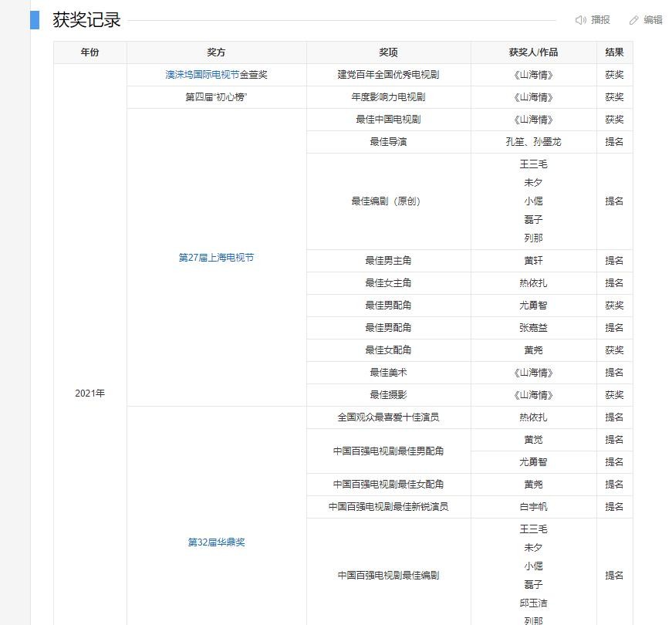Click the 获奖记录 section heading
Image resolution: width=672 pixels, height=625 pixels.
pyautogui.click(x=86, y=20)
